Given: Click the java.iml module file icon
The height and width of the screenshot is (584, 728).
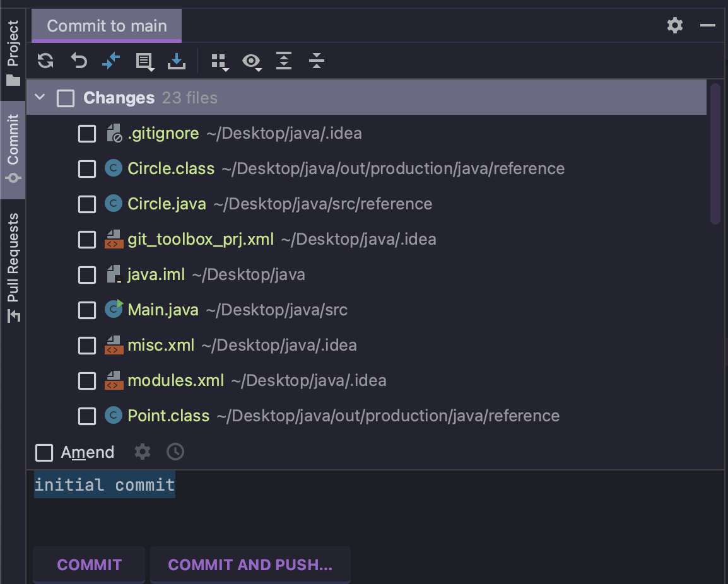Looking at the screenshot, I should pos(114,274).
